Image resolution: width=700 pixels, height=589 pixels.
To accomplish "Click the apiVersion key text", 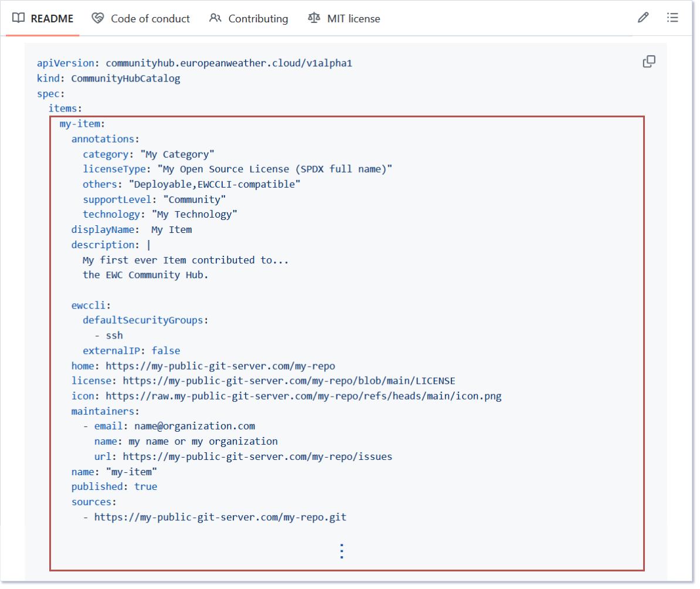I will click(66, 63).
